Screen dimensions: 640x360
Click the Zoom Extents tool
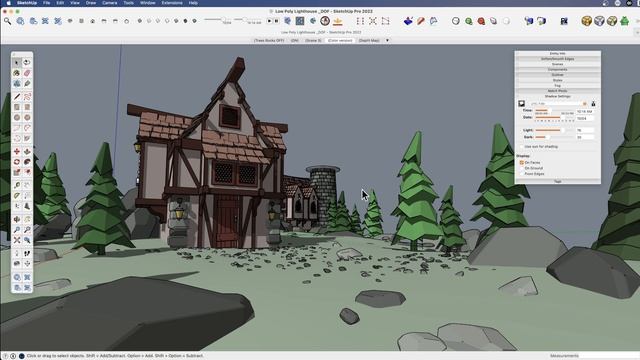click(x=17, y=240)
